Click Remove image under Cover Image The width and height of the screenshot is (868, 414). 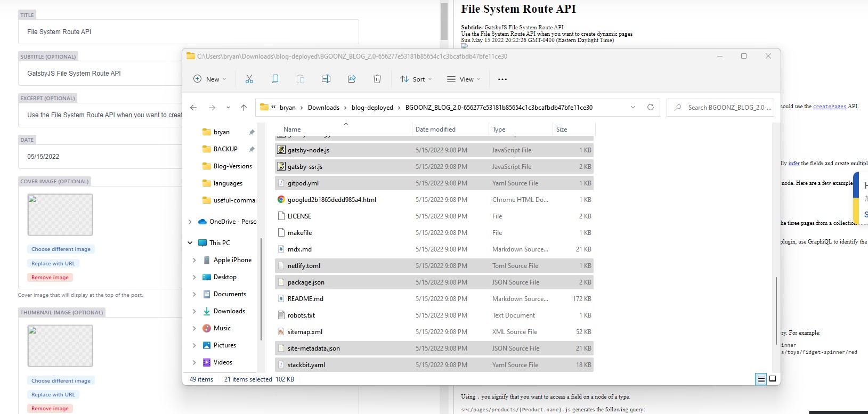pos(50,278)
